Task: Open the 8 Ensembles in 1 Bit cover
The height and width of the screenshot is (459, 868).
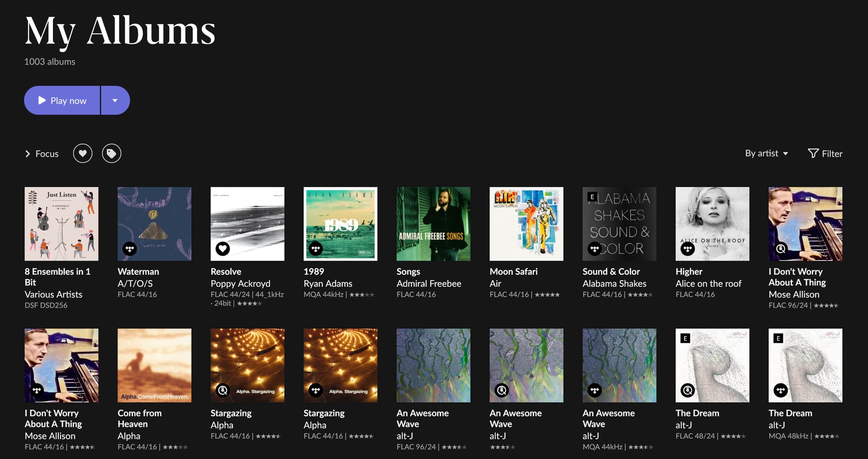Action: tap(61, 224)
